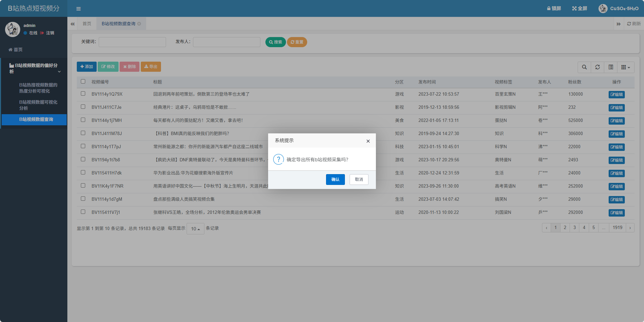Check the row for BV1114y1Q79X

(x=83, y=94)
